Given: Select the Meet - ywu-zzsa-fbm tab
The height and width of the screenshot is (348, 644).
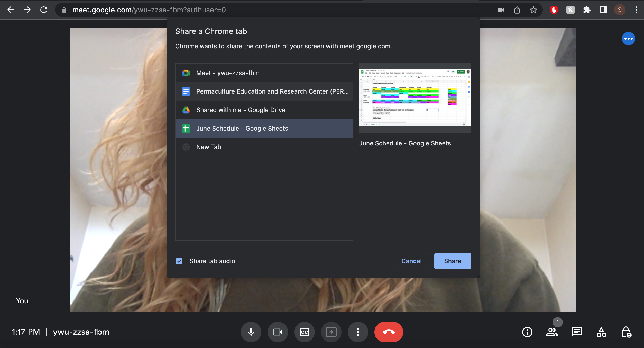Looking at the screenshot, I should 264,73.
